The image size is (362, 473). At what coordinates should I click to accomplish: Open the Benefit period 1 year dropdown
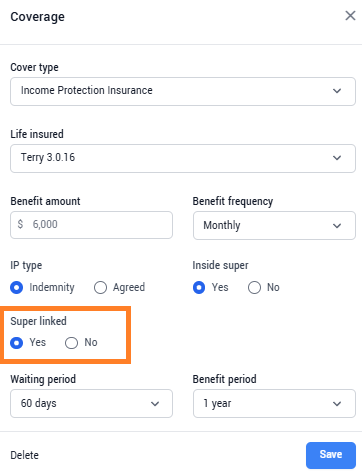[274, 403]
